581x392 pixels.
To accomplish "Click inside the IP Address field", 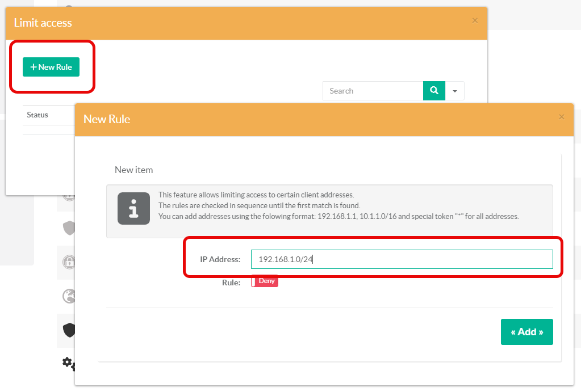I will tap(402, 259).
